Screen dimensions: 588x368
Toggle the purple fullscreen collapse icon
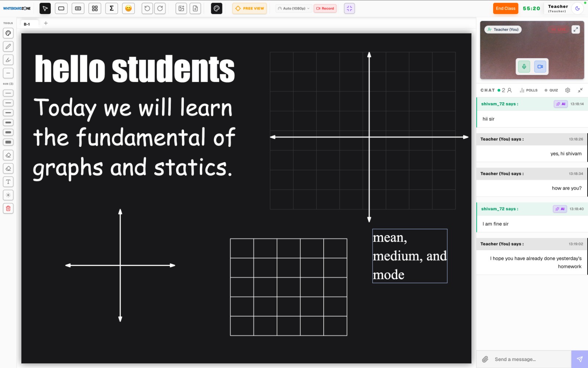tap(349, 8)
